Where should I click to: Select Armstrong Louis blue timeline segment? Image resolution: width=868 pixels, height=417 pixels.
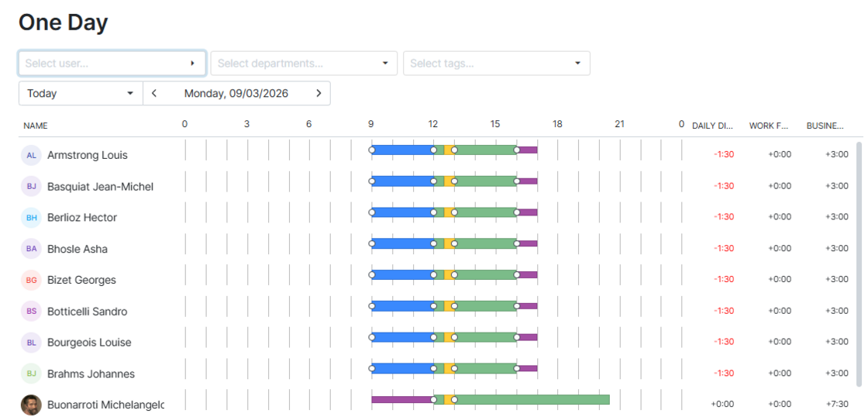pos(402,150)
